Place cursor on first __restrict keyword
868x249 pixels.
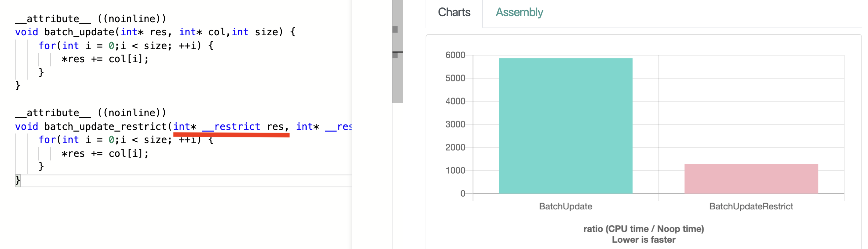click(x=231, y=126)
